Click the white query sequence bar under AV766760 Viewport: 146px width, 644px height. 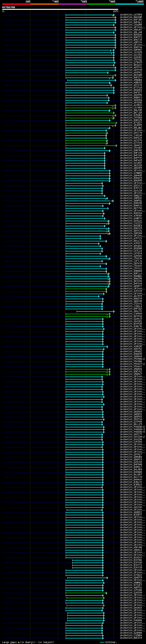click(60, 10)
